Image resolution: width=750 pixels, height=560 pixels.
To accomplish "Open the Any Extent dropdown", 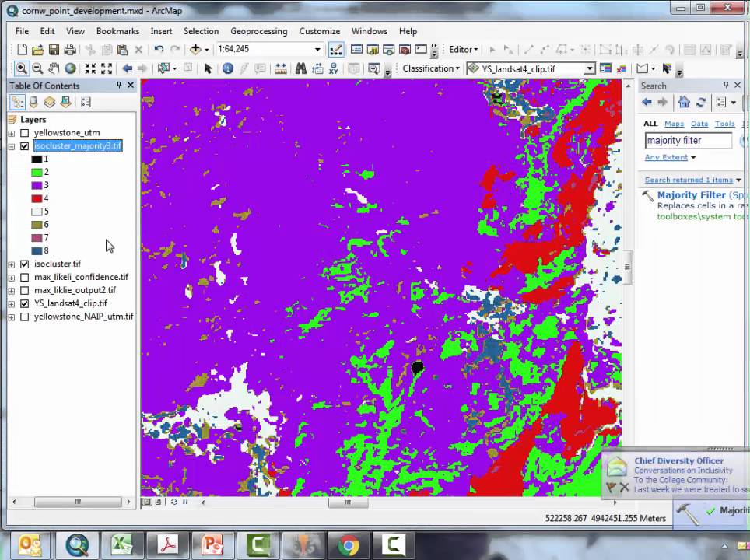I will click(670, 157).
